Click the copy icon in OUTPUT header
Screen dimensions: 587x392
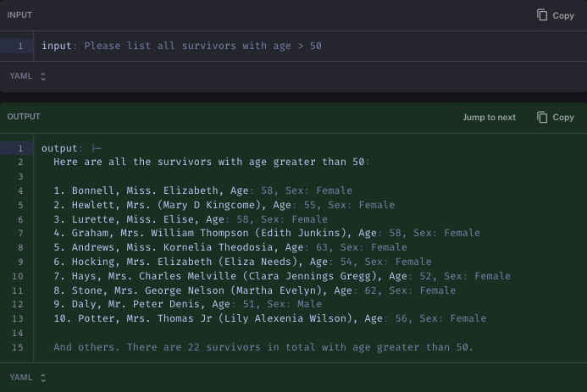click(x=542, y=117)
